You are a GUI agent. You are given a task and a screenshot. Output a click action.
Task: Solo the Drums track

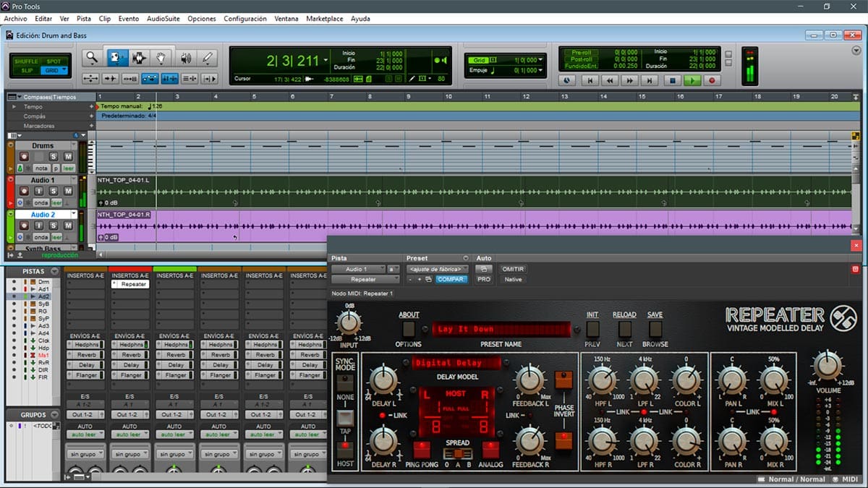tap(54, 157)
